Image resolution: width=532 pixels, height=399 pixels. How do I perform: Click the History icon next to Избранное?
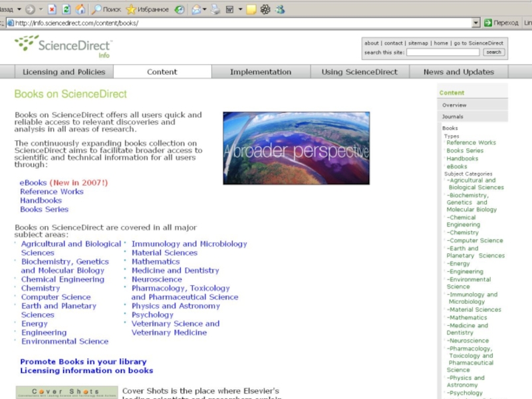click(x=180, y=9)
